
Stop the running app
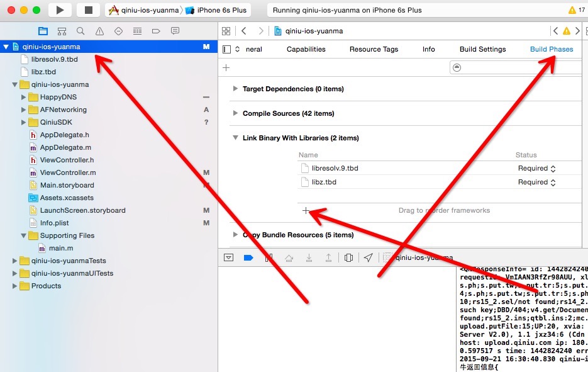tap(89, 10)
